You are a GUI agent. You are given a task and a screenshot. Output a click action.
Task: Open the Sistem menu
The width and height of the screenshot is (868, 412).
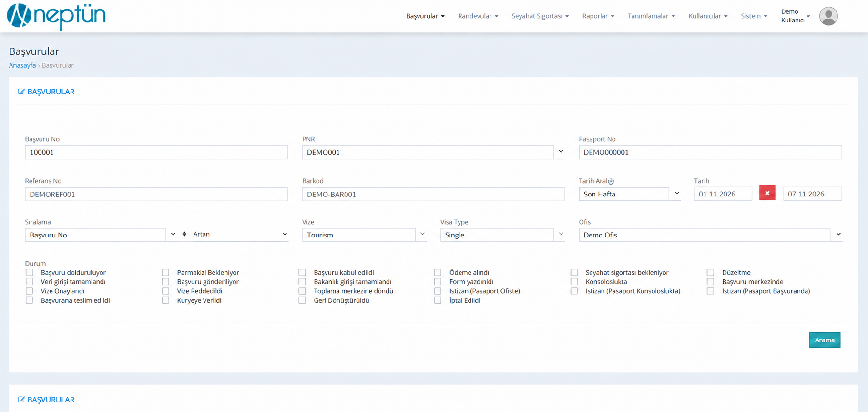[x=754, y=16]
